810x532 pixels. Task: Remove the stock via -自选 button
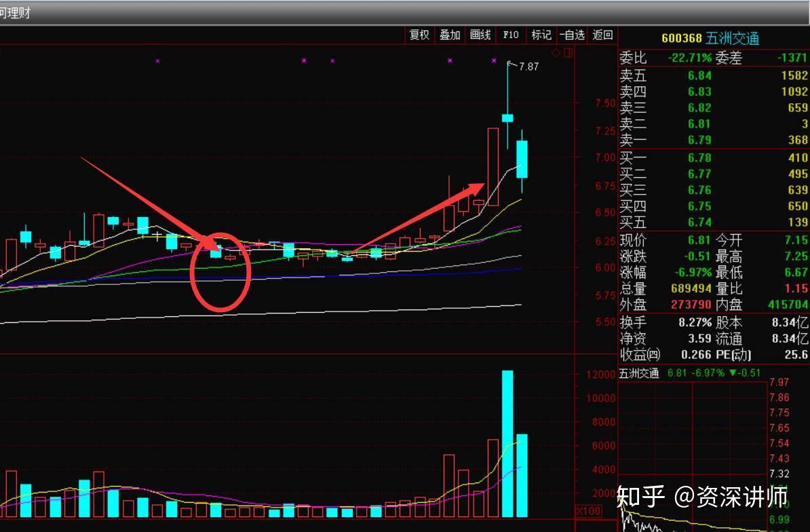click(x=572, y=35)
